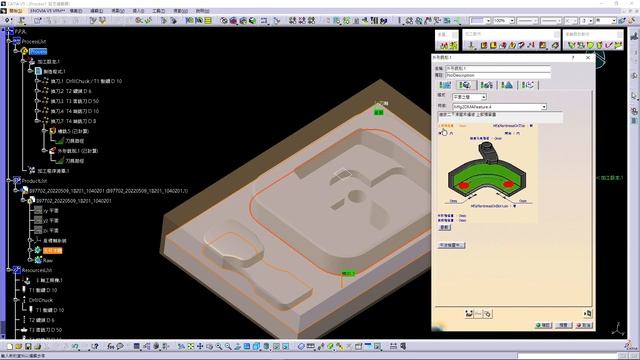
Task: Click the Fit All In view icon
Action: [191, 347]
